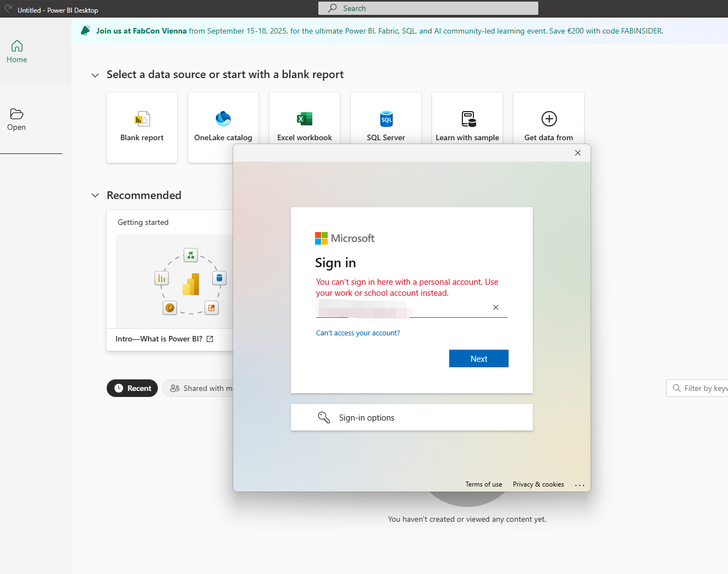Open the Can't access your account link
The image size is (728, 574).
click(358, 333)
